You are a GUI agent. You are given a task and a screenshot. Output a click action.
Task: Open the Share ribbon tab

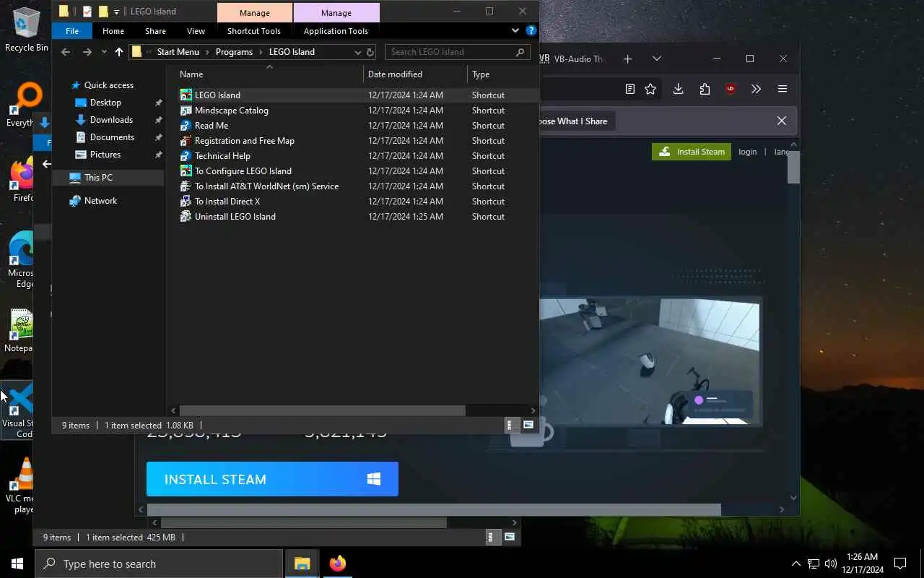[155, 31]
